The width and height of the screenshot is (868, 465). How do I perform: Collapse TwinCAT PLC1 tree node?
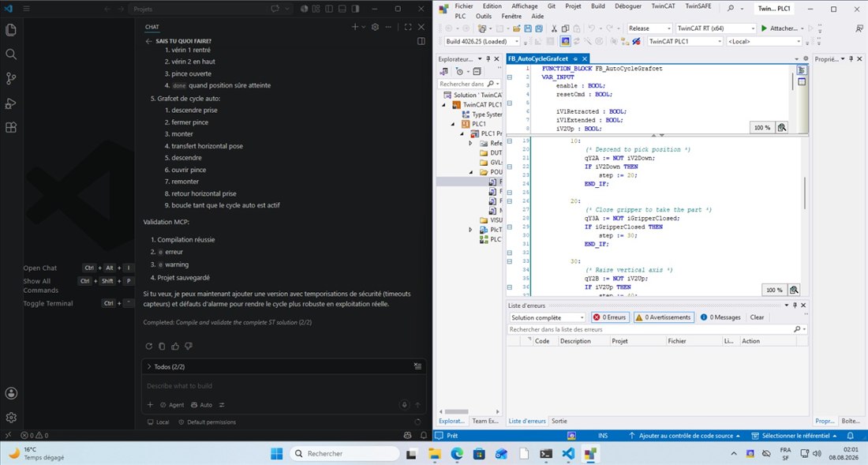(444, 105)
